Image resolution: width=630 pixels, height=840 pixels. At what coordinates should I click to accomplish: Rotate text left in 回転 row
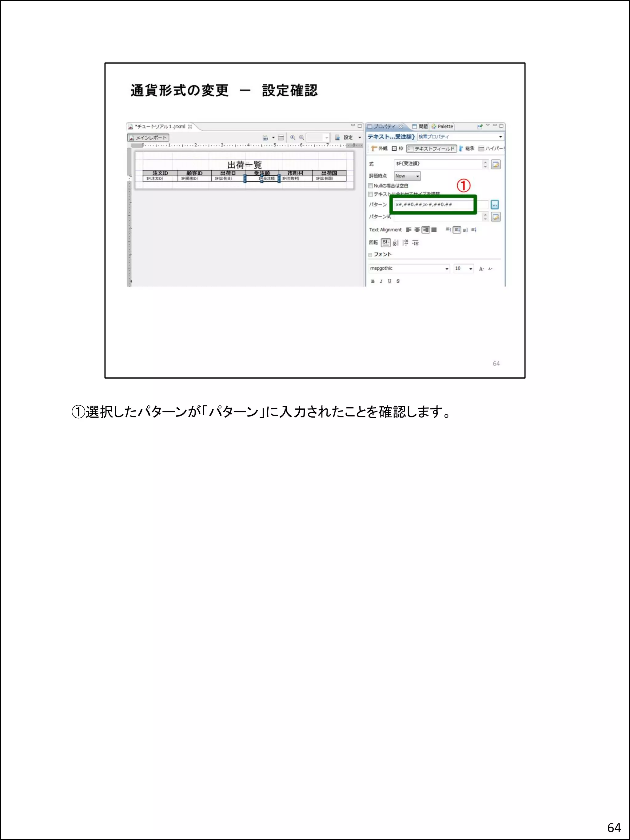396,243
